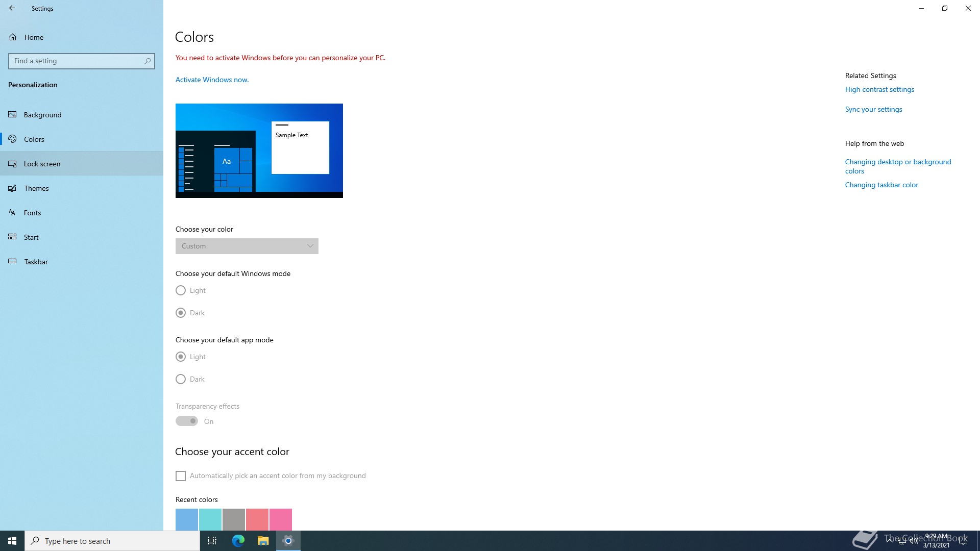
Task: Pick the gray recent color swatch
Action: click(234, 519)
